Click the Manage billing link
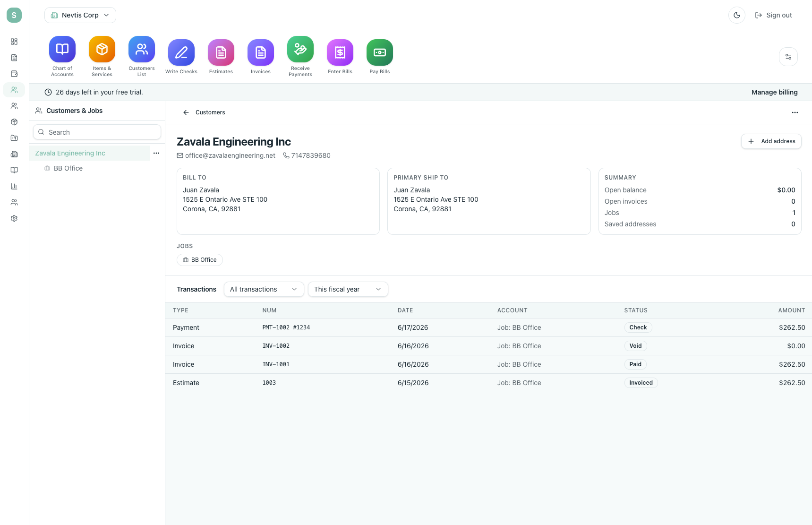 [x=774, y=92]
